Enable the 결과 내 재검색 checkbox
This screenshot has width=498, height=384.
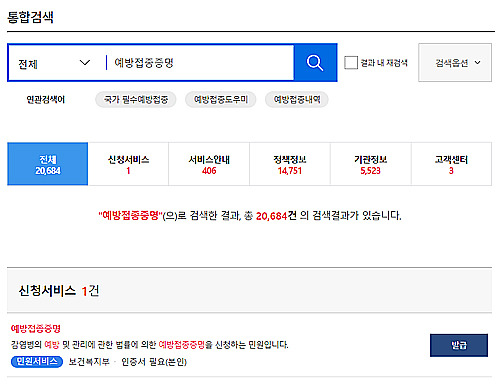tap(351, 63)
